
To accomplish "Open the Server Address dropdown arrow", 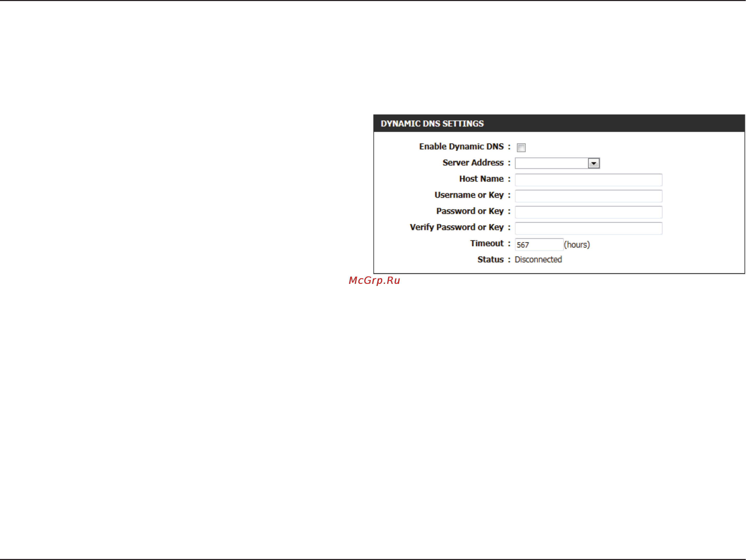I will pos(593,163).
